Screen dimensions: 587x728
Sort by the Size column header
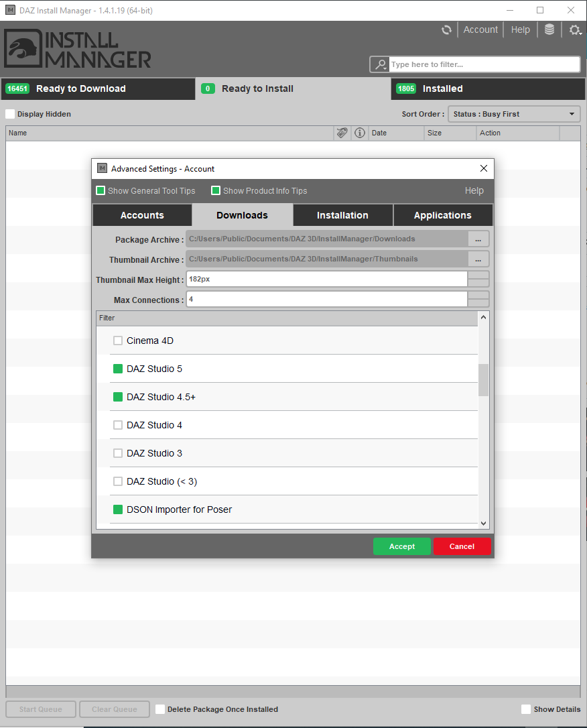click(450, 133)
